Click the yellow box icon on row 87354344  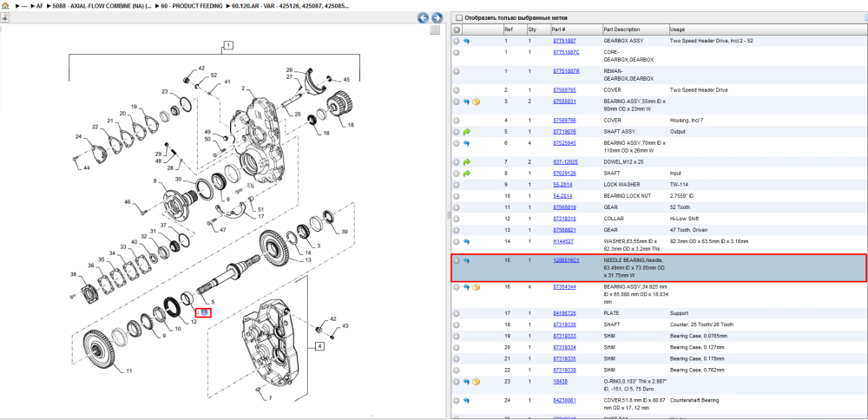476,287
